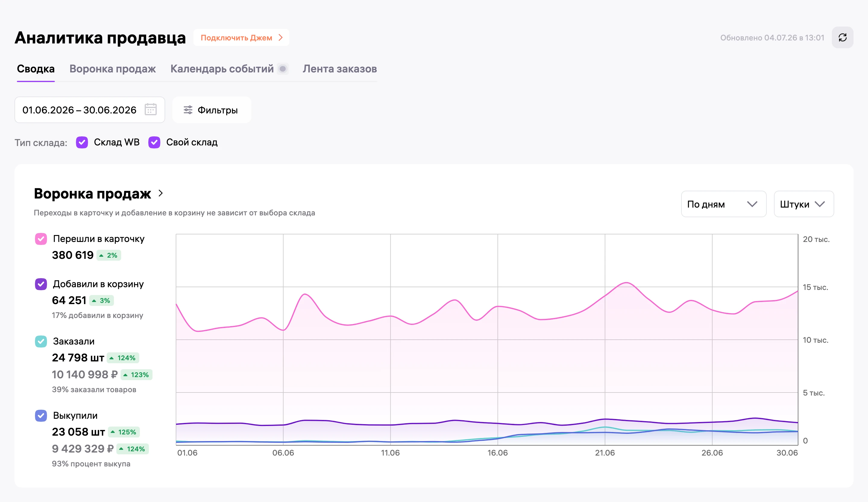
Task: Open the Календарь событий tab
Action: coord(222,68)
